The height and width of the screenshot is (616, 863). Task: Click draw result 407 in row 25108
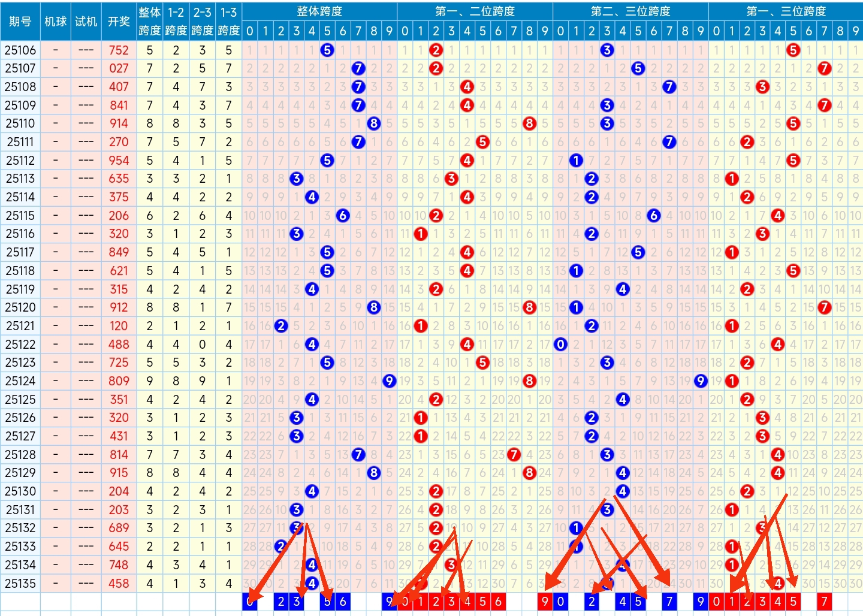(119, 87)
